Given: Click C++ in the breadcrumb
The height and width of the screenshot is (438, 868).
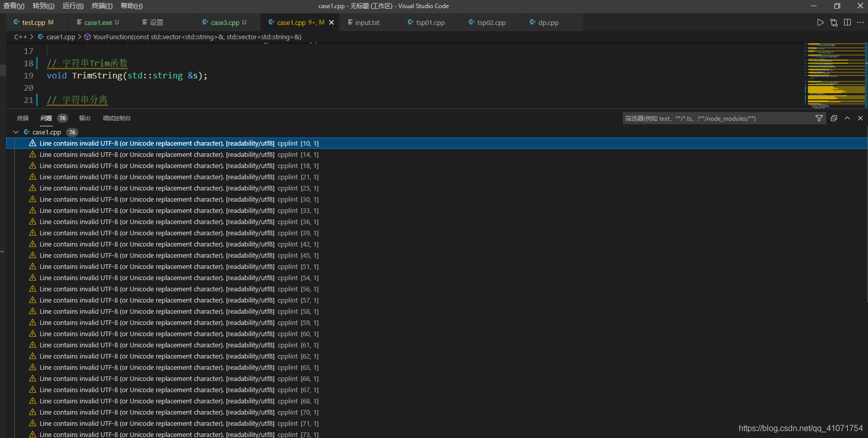Looking at the screenshot, I should (x=20, y=37).
